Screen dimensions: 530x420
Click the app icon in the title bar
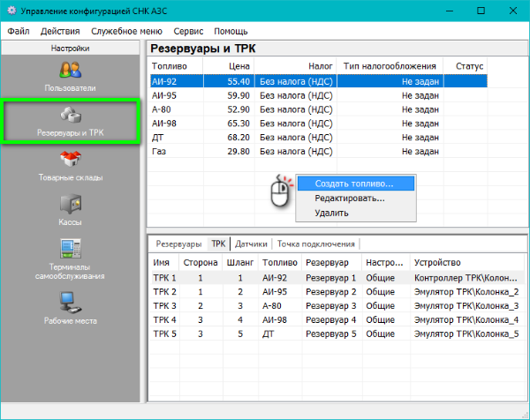click(13, 12)
